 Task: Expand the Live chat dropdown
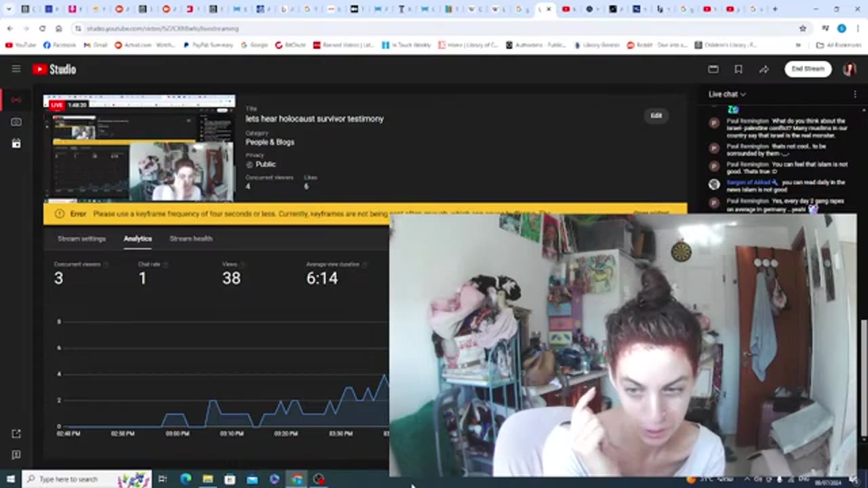tap(727, 94)
